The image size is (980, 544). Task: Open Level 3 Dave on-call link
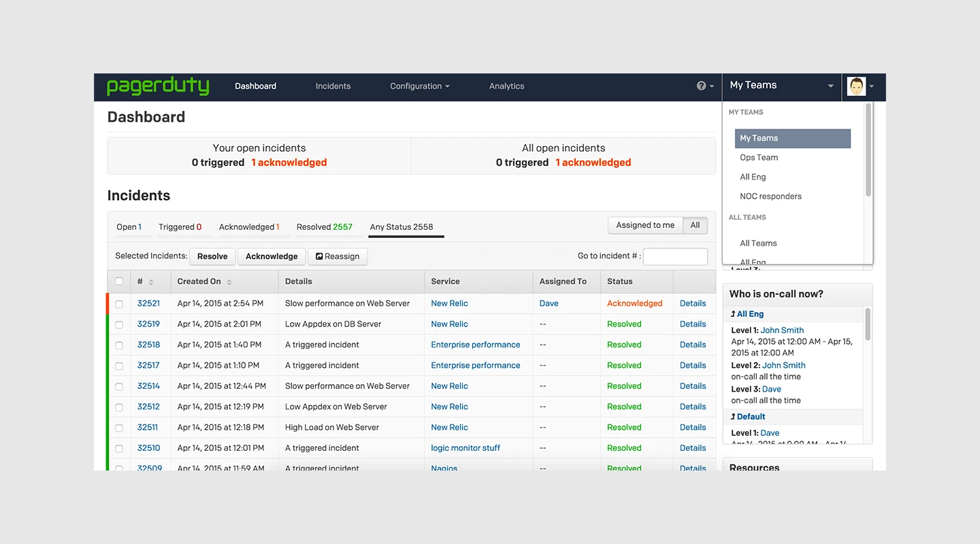[772, 390]
